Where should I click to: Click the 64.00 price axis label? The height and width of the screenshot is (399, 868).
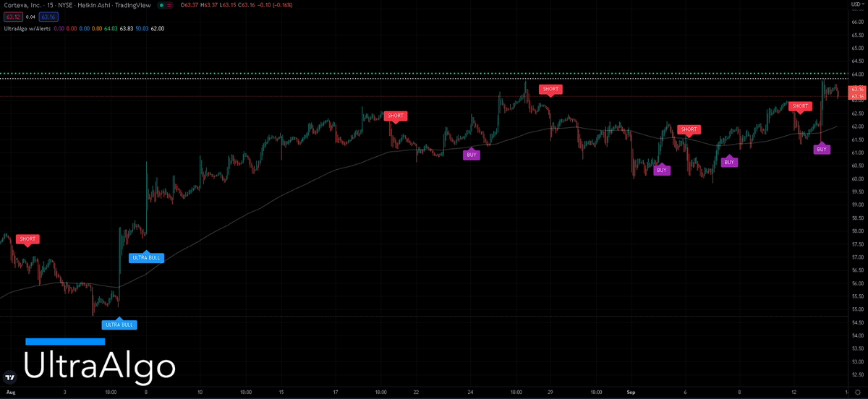point(856,74)
